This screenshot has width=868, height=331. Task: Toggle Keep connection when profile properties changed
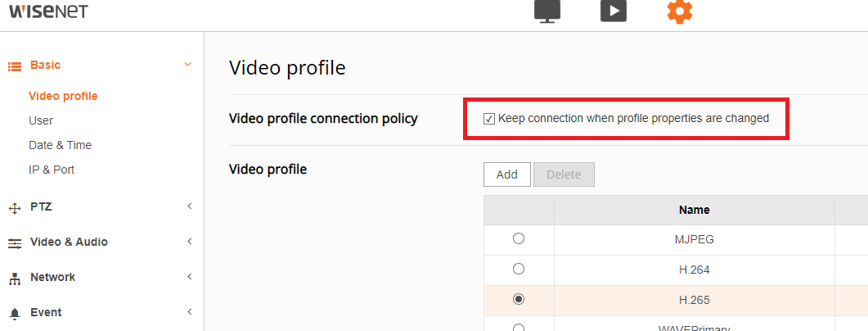(x=489, y=119)
